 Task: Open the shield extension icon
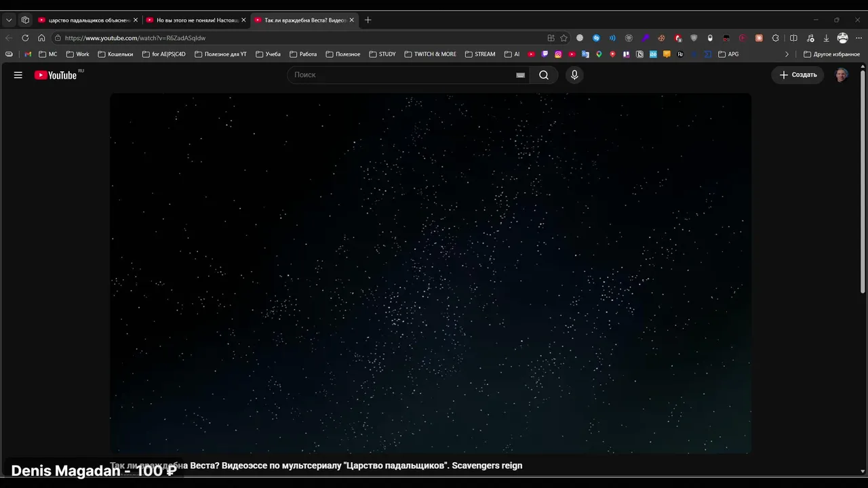(694, 38)
